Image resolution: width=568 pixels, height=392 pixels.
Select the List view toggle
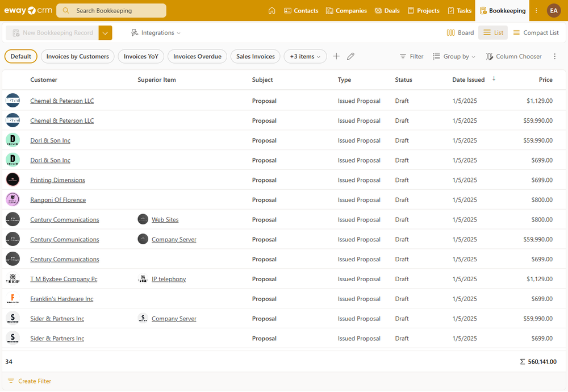click(x=492, y=33)
